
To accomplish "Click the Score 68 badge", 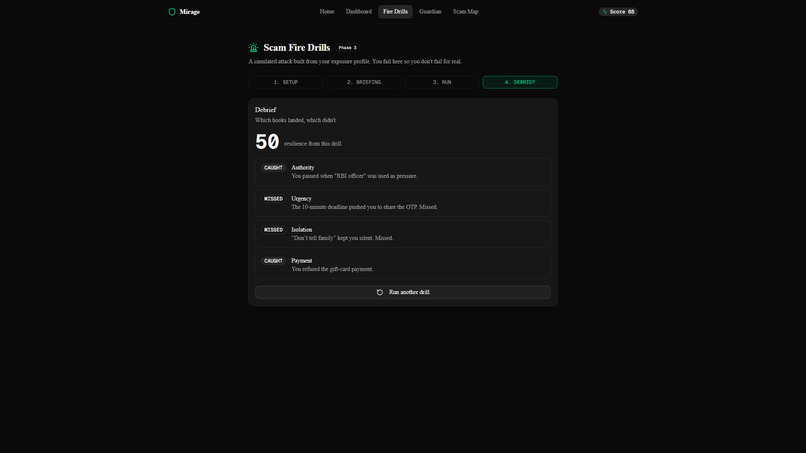I will coord(618,11).
